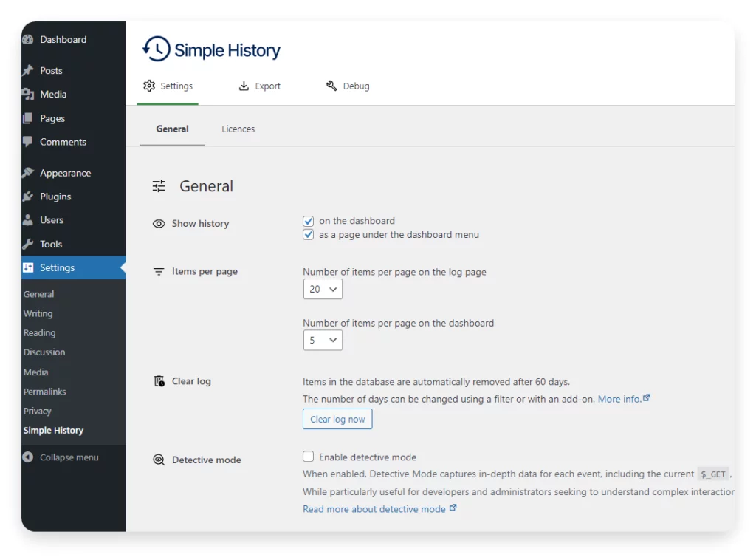Screen dimensions: 756x560
Task: Go to Writing settings submenu item
Action: coord(38,313)
